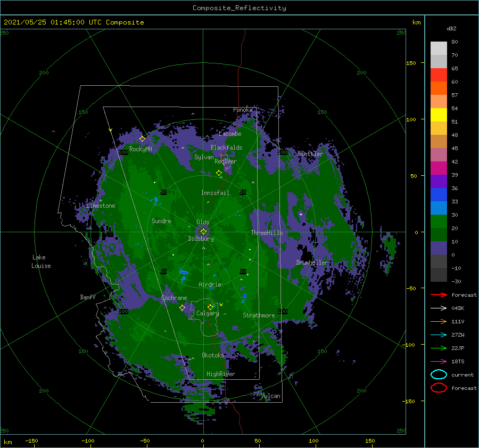
Task: Click the Banff label
Action: tap(88, 297)
